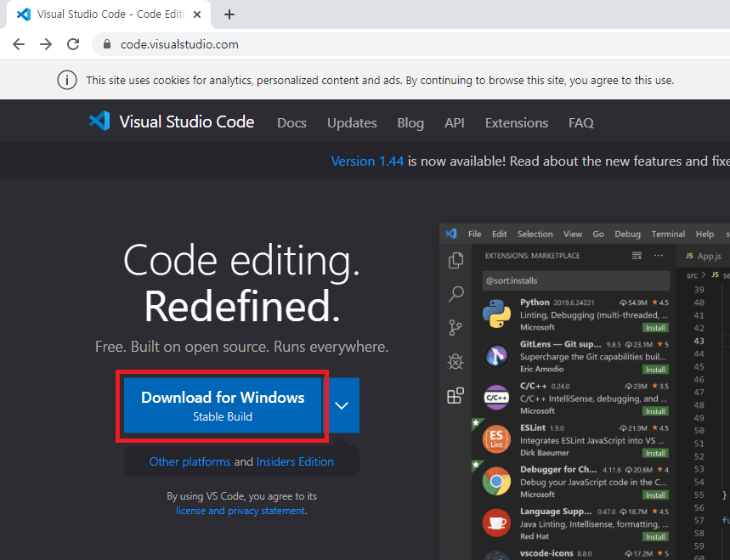The width and height of the screenshot is (730, 560).
Task: Install the GitLens extension
Action: (655, 370)
